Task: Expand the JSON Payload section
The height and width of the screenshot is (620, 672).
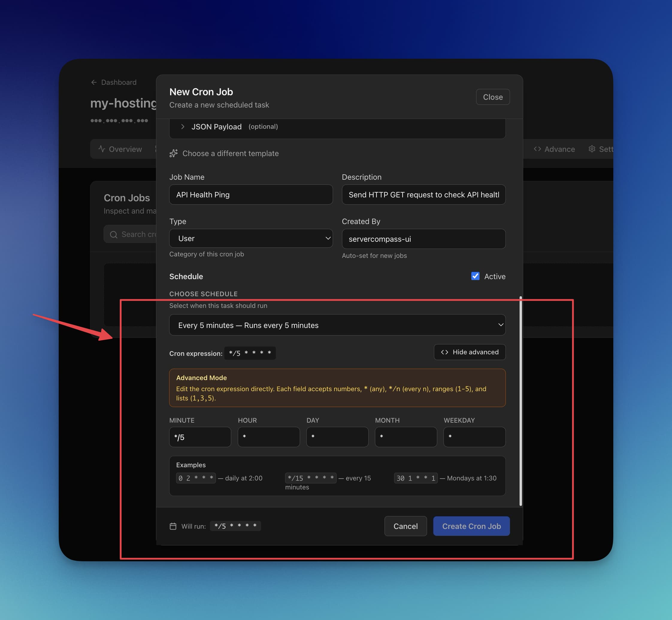Action: point(337,127)
